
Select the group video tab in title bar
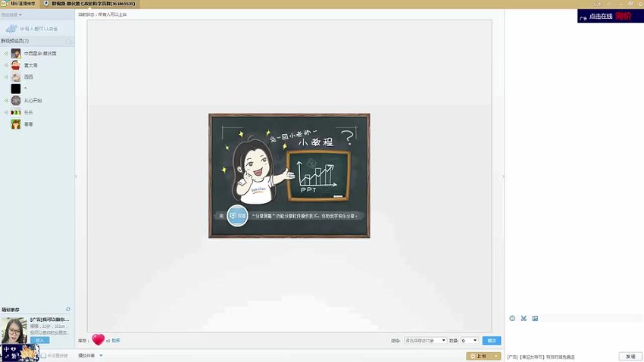(89, 4)
